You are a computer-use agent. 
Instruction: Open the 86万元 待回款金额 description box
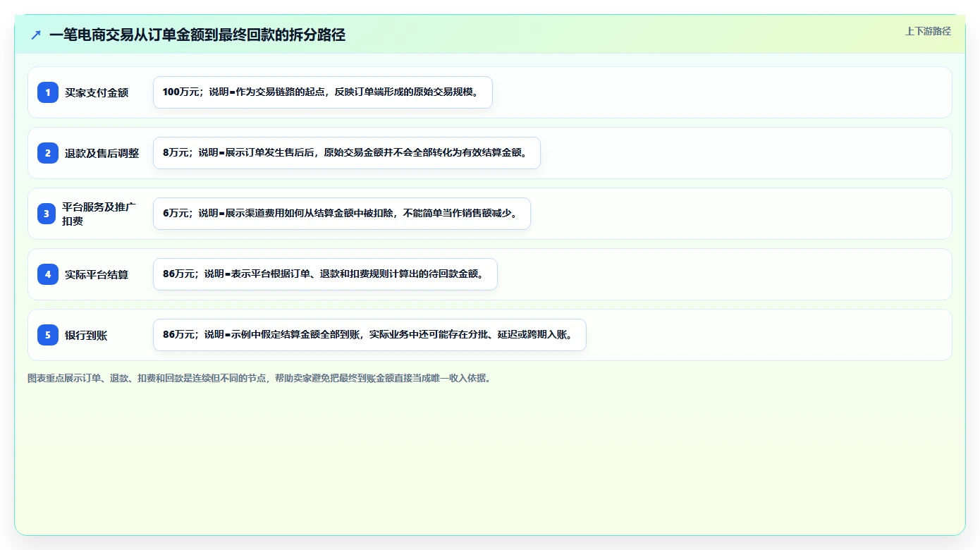point(325,274)
